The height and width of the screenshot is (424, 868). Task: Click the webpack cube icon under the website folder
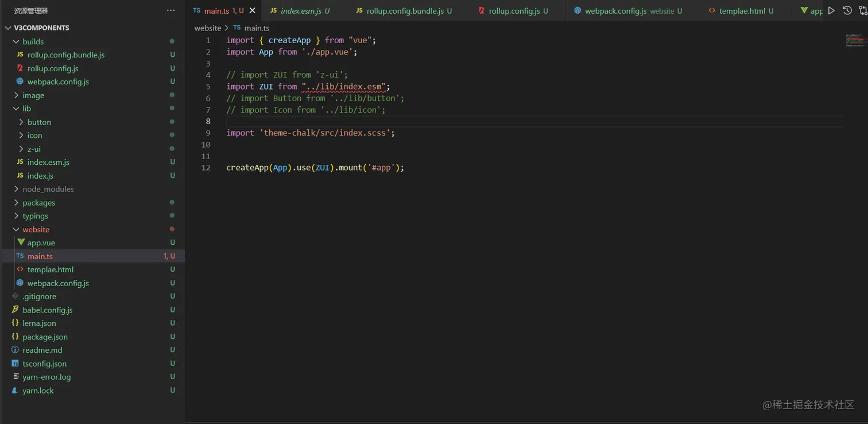(20, 283)
